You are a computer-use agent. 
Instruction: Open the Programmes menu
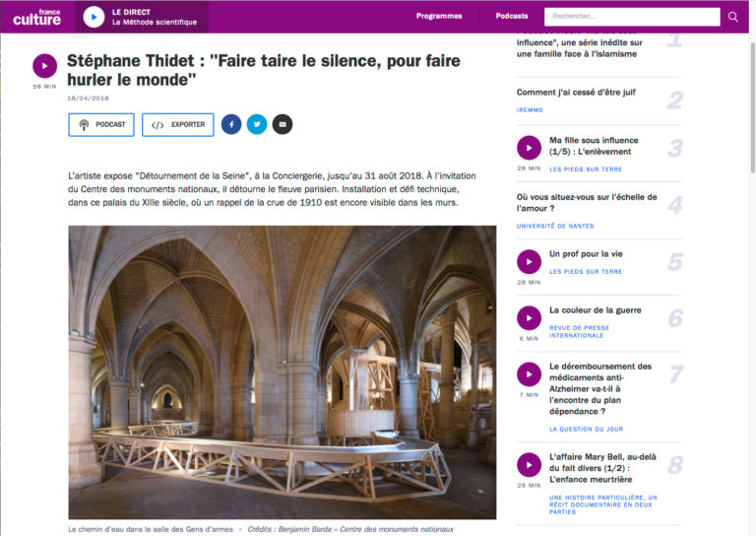439,17
